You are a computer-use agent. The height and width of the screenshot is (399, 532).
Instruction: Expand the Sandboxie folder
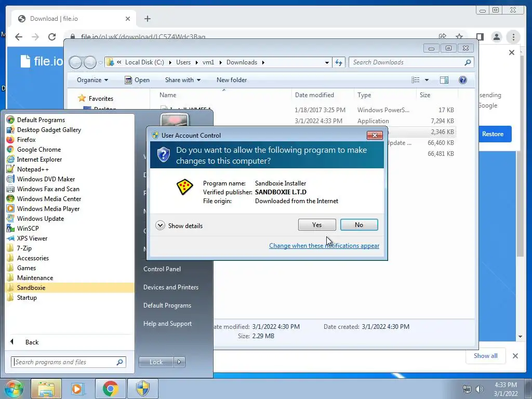tap(70, 287)
